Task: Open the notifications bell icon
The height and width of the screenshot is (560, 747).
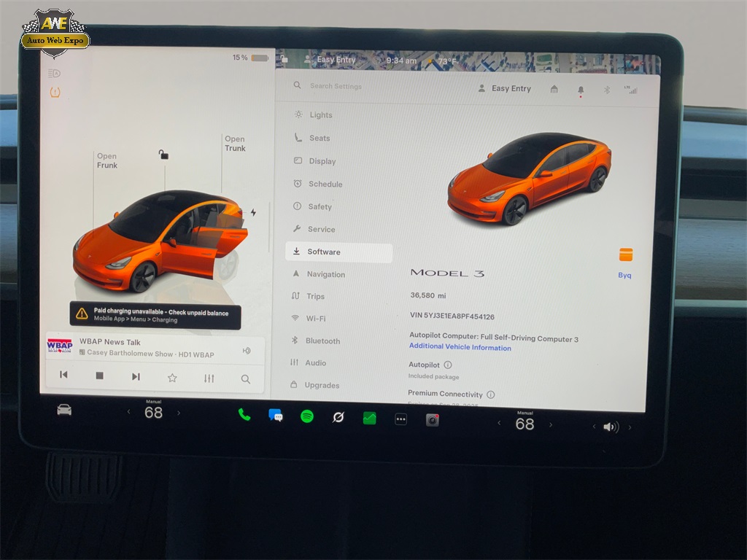Action: pyautogui.click(x=581, y=90)
